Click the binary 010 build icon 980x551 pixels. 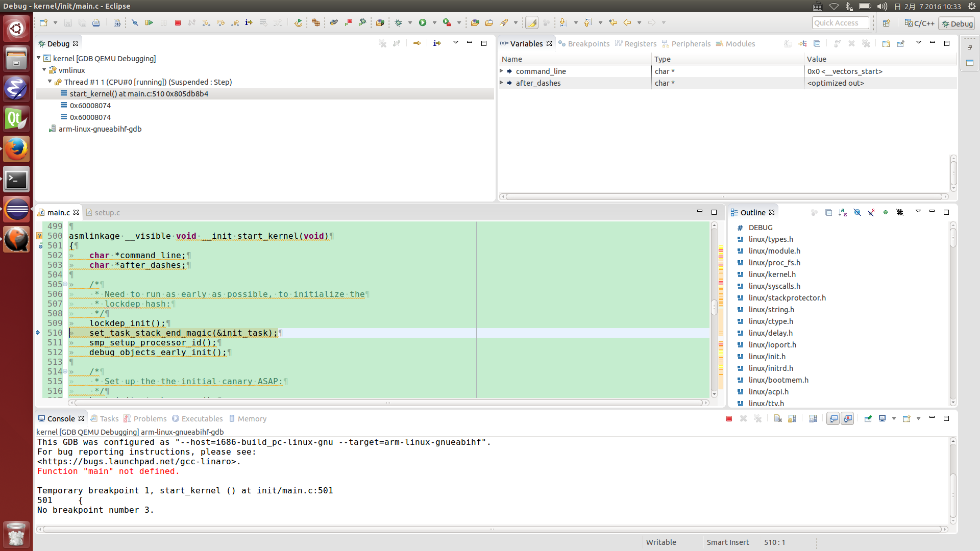117,22
